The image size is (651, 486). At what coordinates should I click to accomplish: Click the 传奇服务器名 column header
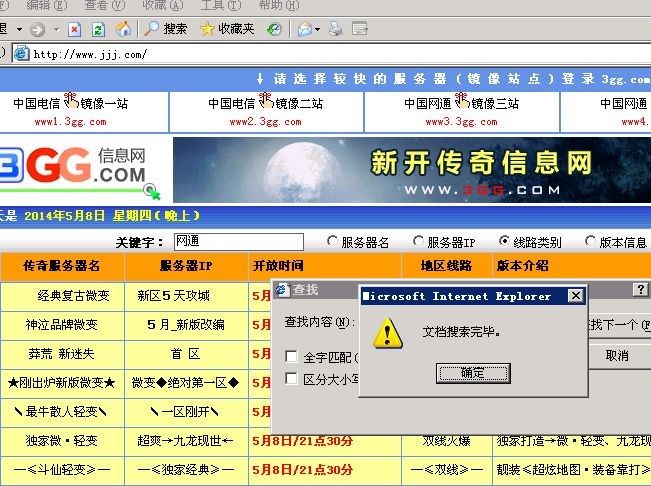(x=62, y=266)
